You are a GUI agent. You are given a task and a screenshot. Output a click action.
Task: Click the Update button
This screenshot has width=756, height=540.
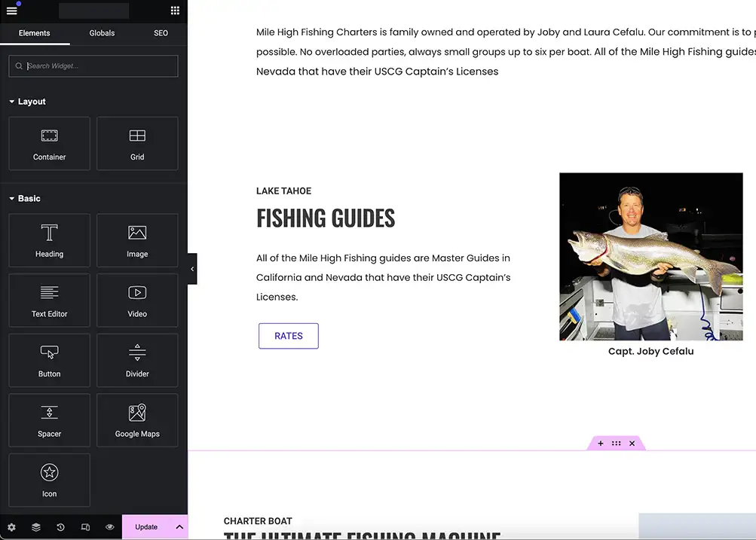click(x=146, y=527)
